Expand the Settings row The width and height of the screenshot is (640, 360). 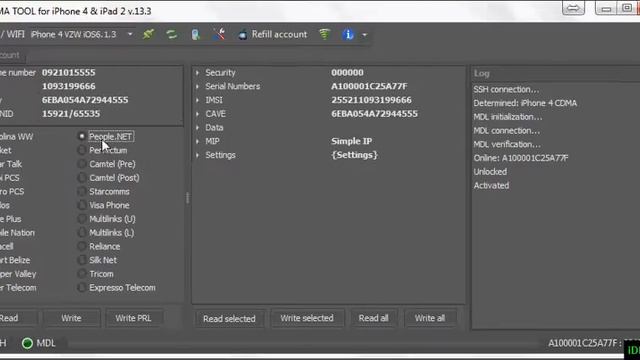[198, 155]
